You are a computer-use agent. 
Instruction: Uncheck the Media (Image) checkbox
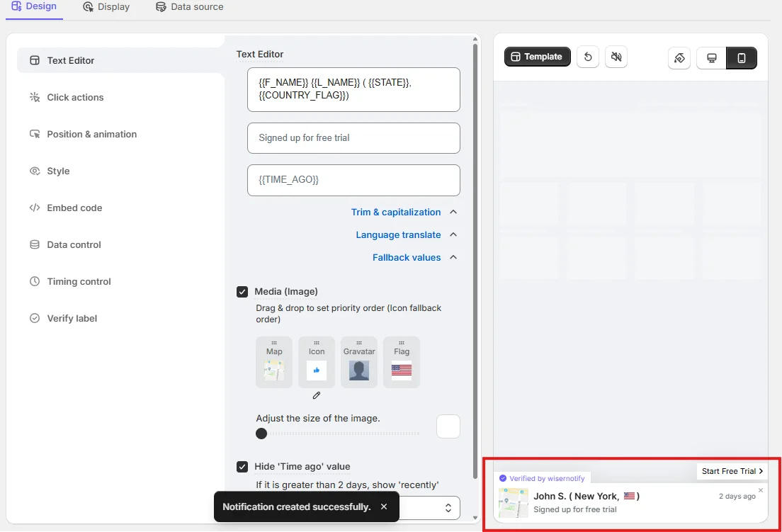pyautogui.click(x=242, y=291)
